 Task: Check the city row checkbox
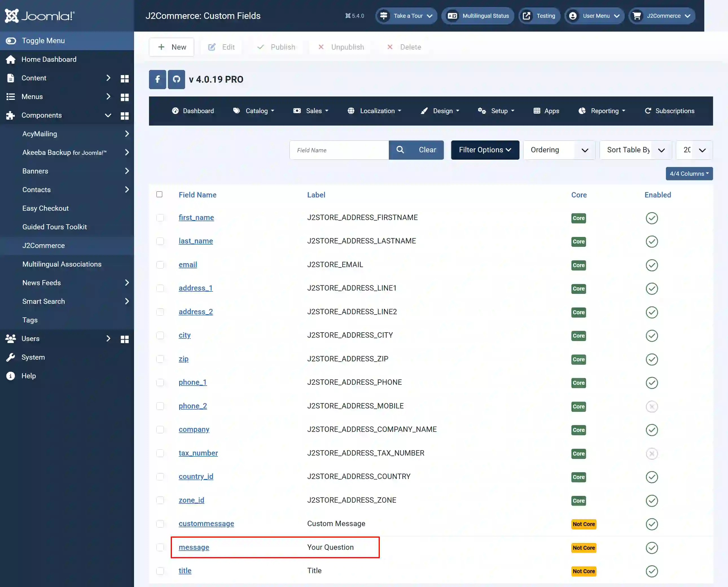(160, 335)
